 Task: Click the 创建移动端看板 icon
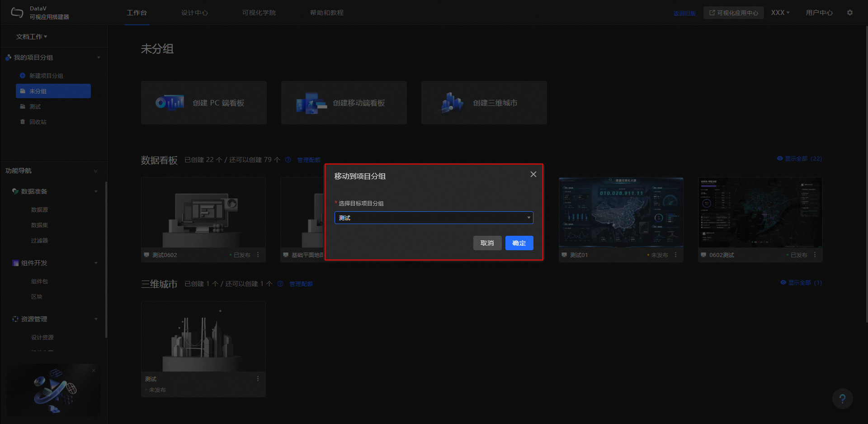[311, 103]
